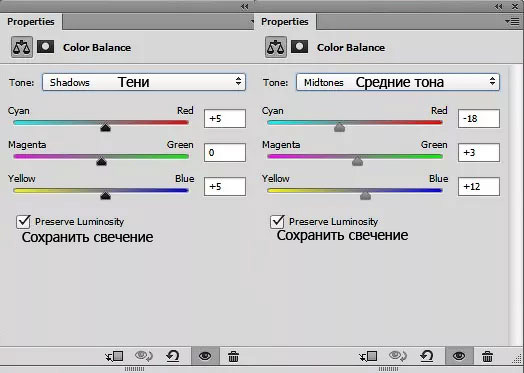This screenshot has width=524, height=373.
Task: Close the right Properties panel
Action: pos(515,6)
